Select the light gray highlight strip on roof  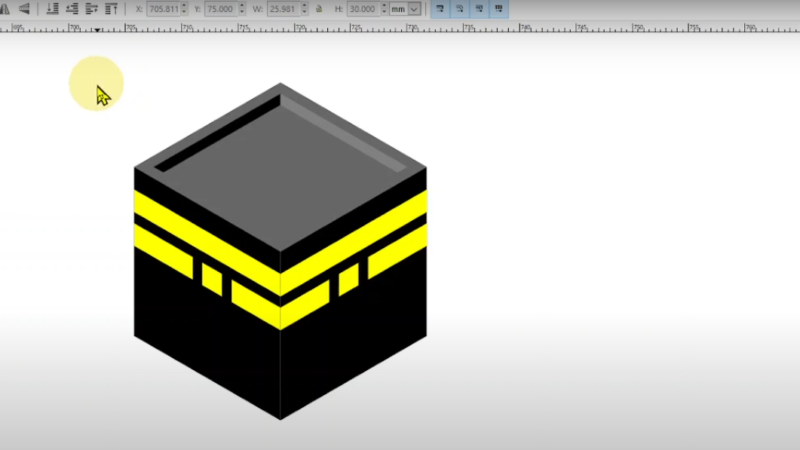[x=343, y=134]
